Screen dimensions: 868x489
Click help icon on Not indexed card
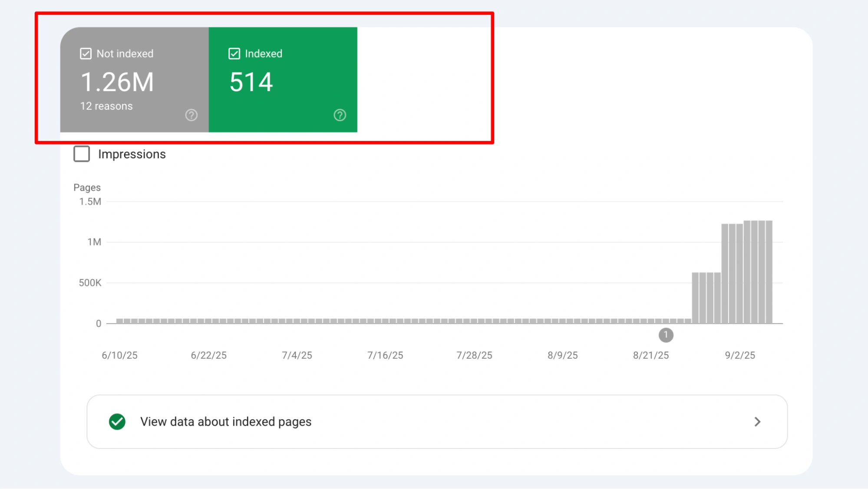pyautogui.click(x=191, y=115)
